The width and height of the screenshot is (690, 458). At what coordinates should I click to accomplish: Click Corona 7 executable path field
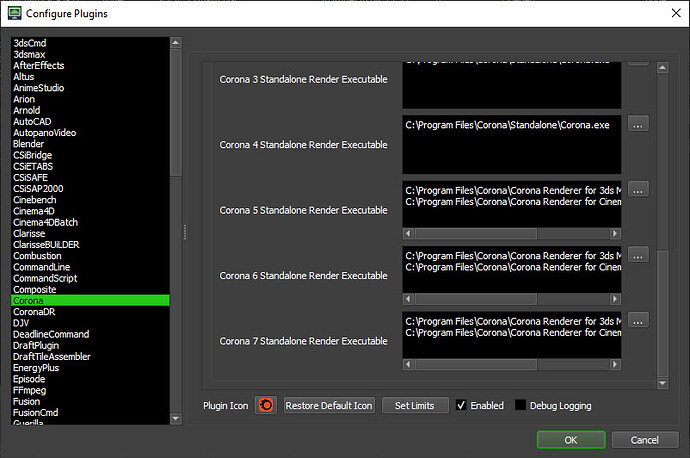[512, 335]
